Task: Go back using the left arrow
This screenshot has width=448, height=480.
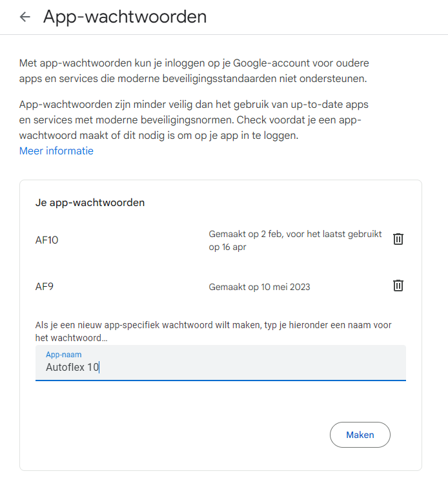Action: tap(25, 17)
